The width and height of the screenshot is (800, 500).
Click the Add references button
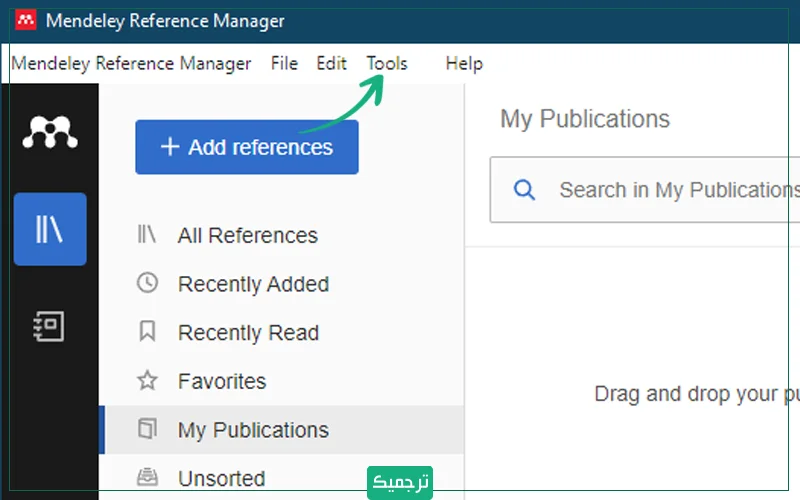tap(247, 147)
